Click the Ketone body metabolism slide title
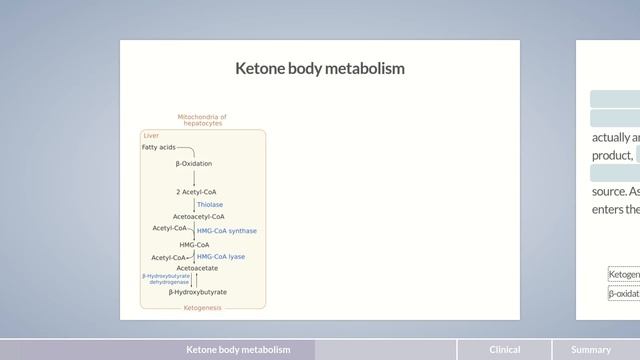 pos(320,68)
